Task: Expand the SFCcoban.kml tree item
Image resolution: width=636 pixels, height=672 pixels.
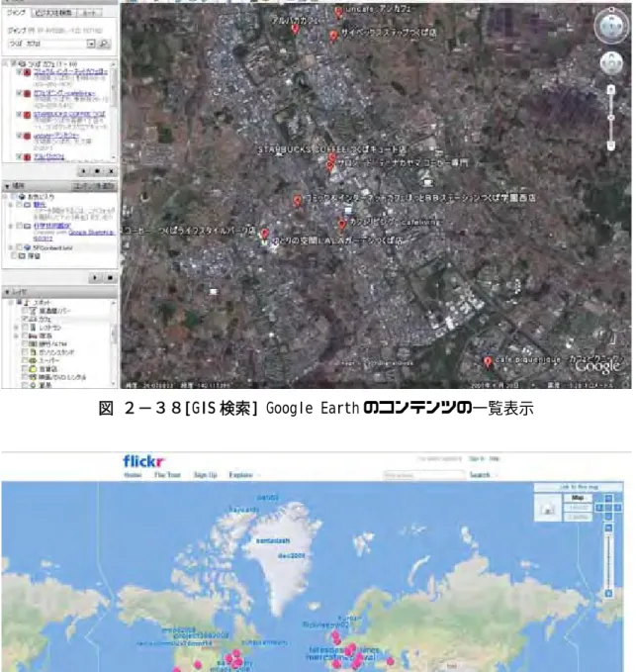Action: (11, 247)
